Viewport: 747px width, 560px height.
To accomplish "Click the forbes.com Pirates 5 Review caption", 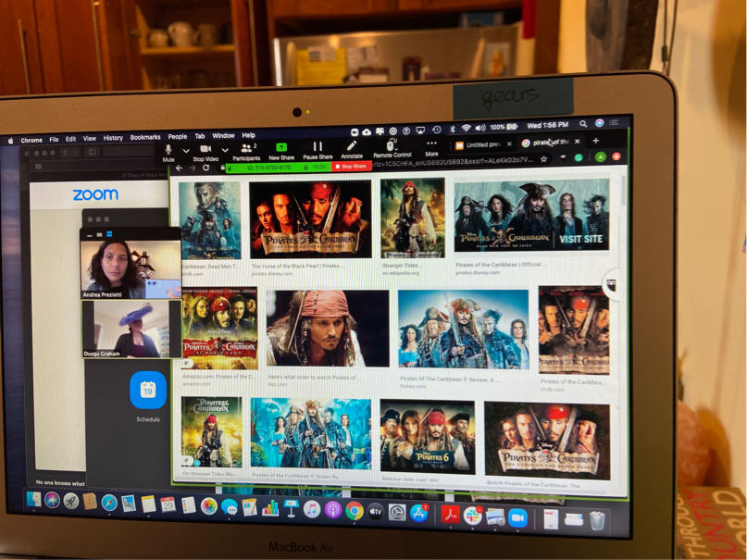I will click(x=450, y=382).
